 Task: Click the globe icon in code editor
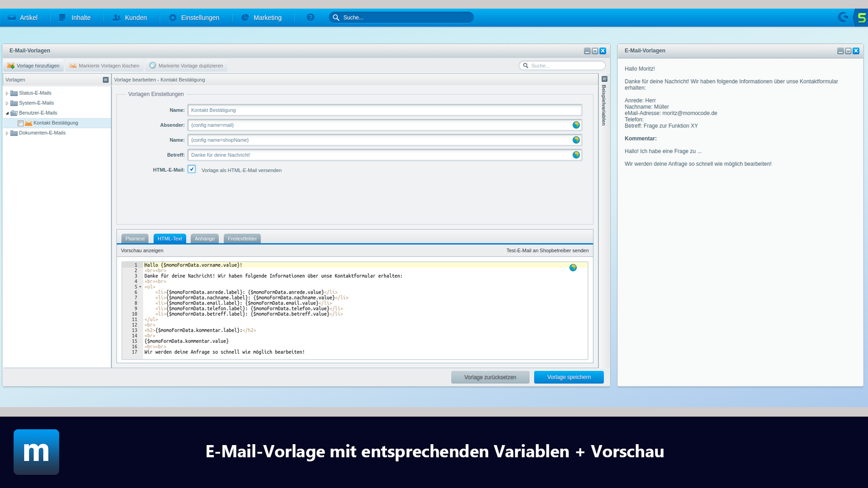click(x=573, y=268)
